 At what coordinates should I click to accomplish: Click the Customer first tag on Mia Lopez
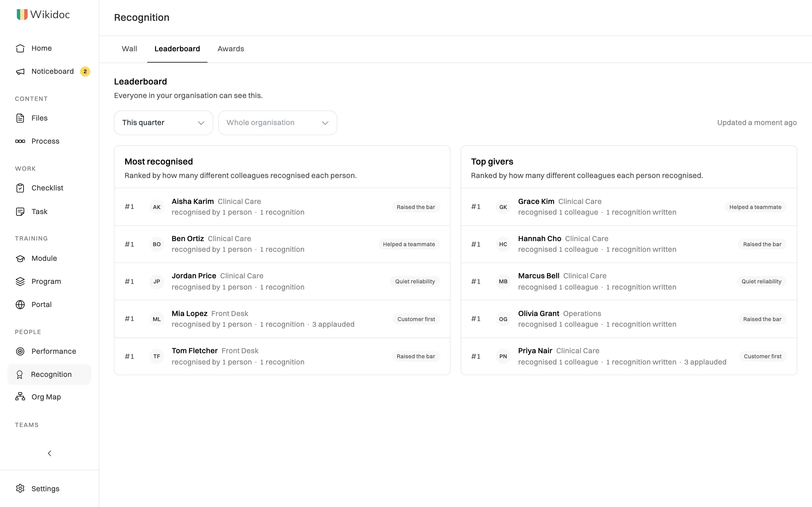coord(416,319)
